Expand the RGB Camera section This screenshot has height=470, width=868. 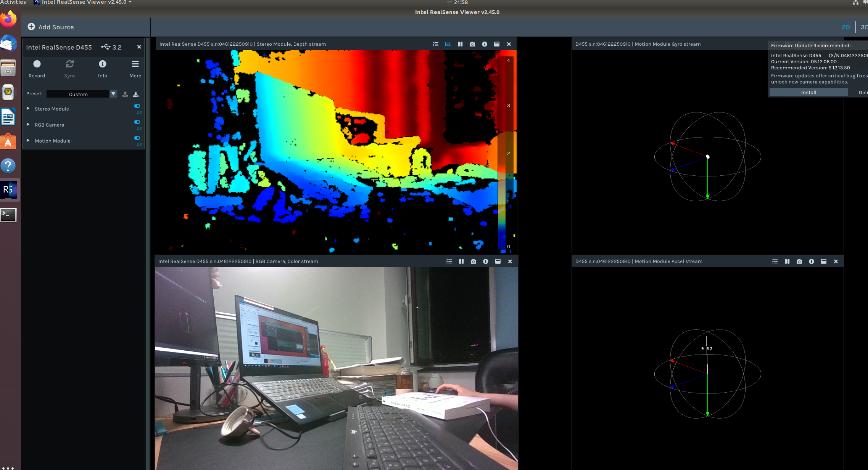pos(28,125)
